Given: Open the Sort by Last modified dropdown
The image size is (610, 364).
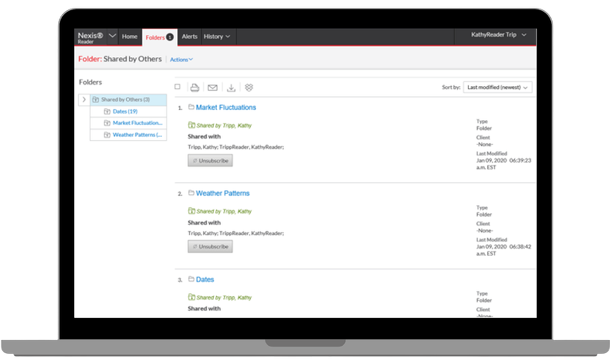Looking at the screenshot, I should [496, 87].
